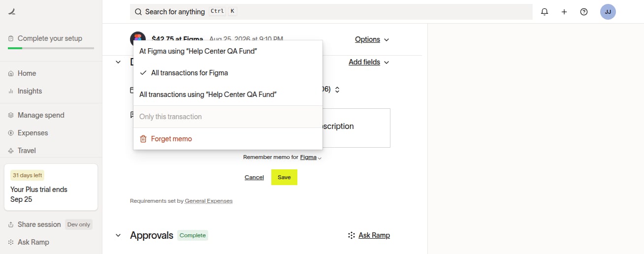Click the 31 days left badge
The image size is (644, 254).
click(27, 175)
